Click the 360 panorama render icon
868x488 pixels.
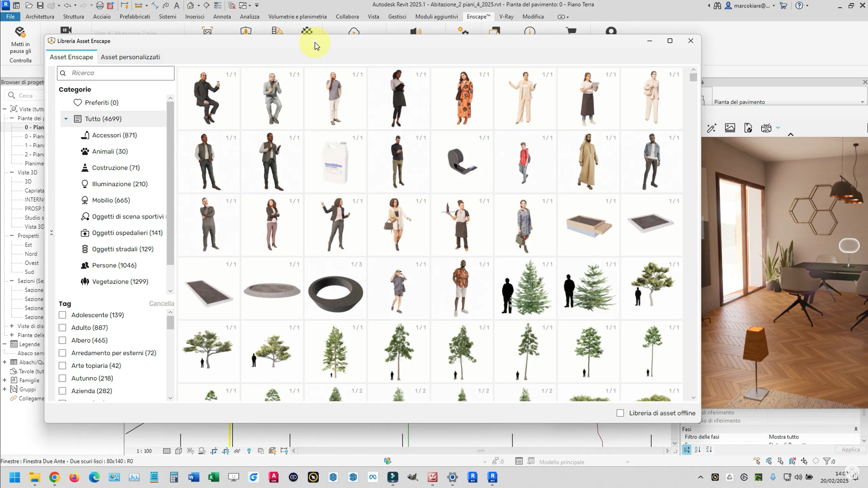point(766,128)
